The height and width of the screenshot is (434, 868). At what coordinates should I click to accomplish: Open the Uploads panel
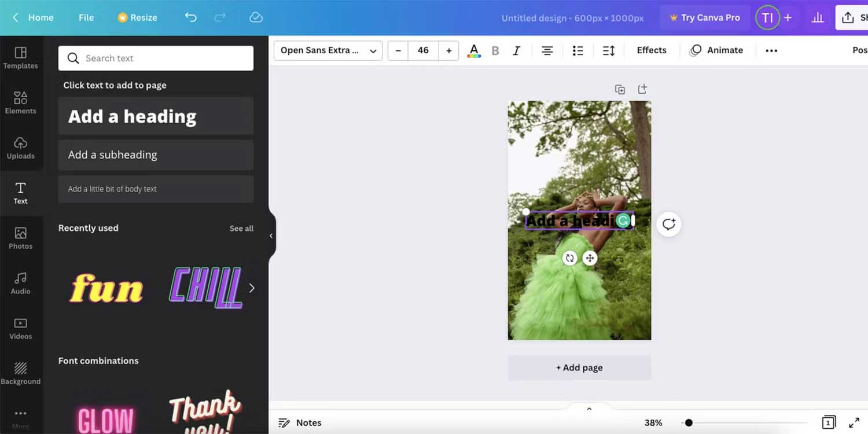click(21, 148)
